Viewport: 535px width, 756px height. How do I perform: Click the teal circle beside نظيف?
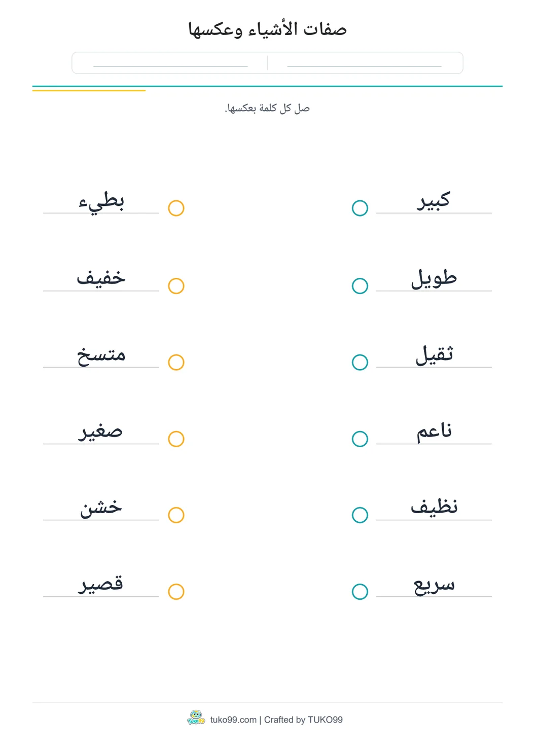click(x=360, y=515)
